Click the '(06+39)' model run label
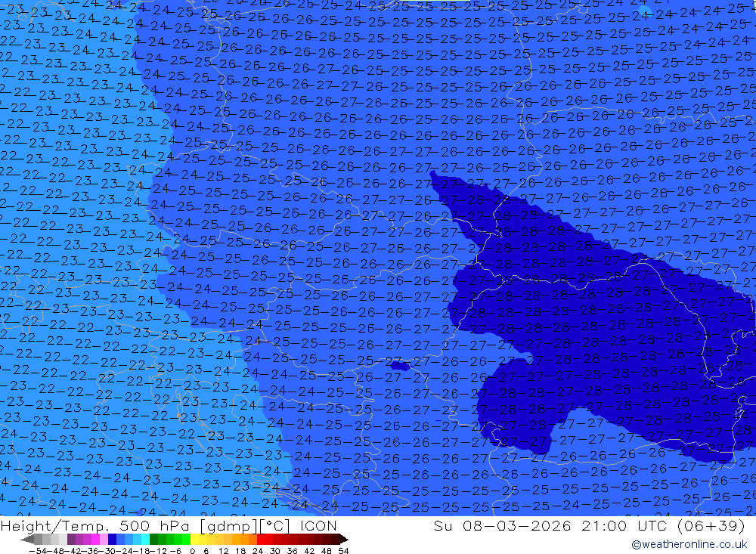756x554 pixels. click(711, 525)
